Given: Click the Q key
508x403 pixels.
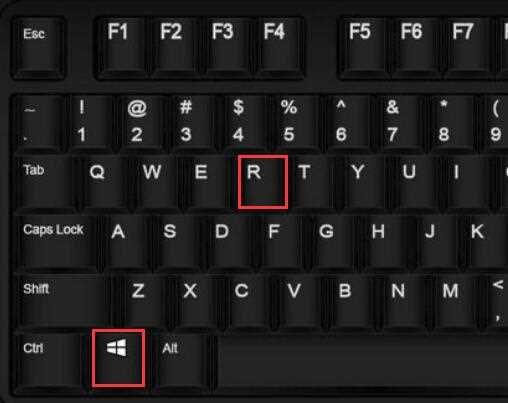Looking at the screenshot, I should point(107,183).
